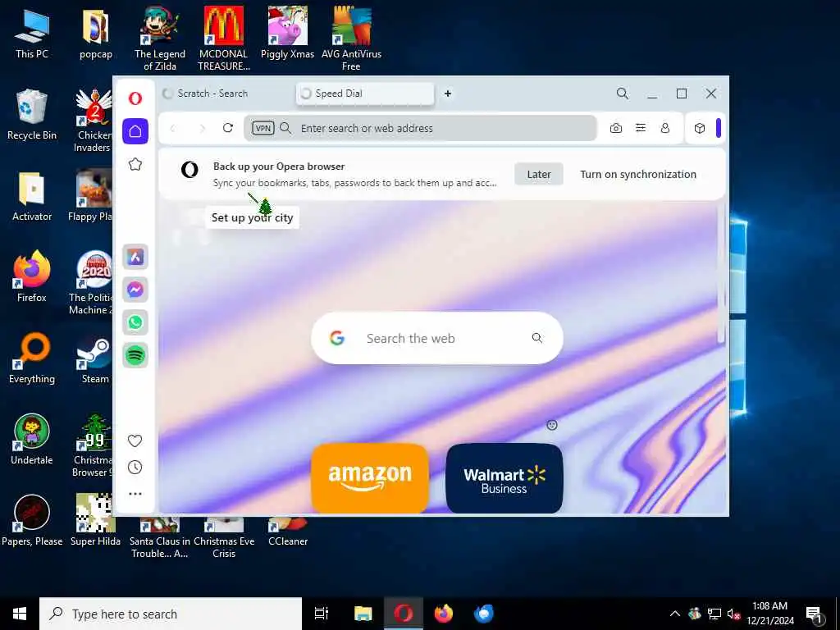Select the Firefox desktop shortcut
The height and width of the screenshot is (630, 840).
[x=32, y=276]
